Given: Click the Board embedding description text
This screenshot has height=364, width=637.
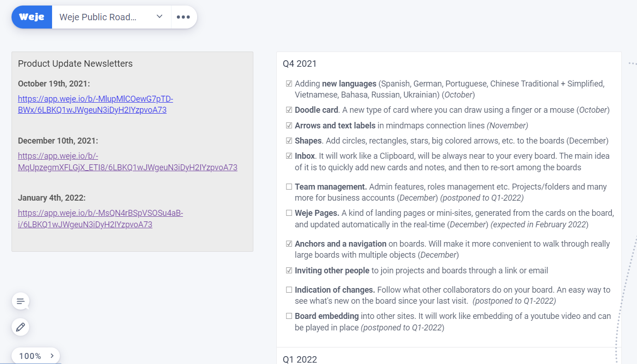Looking at the screenshot, I should (x=453, y=322).
